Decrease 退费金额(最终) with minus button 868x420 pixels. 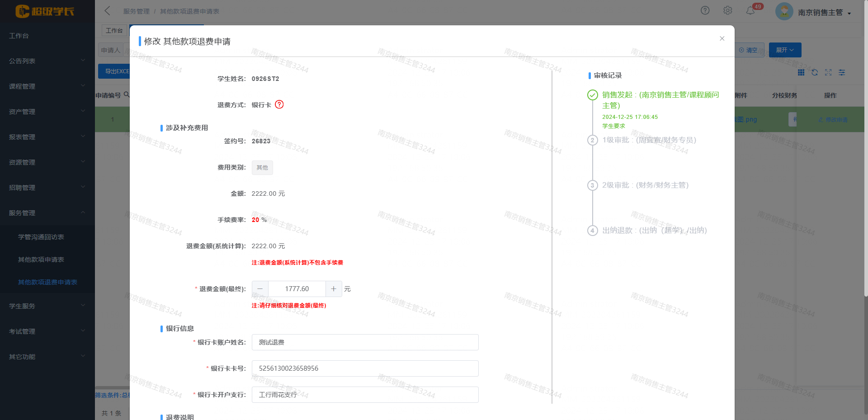click(x=260, y=289)
